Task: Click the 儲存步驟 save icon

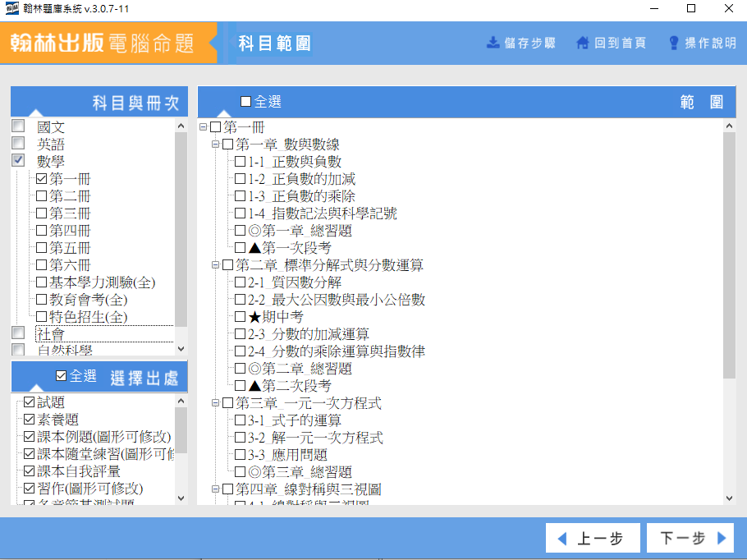Action: (493, 43)
